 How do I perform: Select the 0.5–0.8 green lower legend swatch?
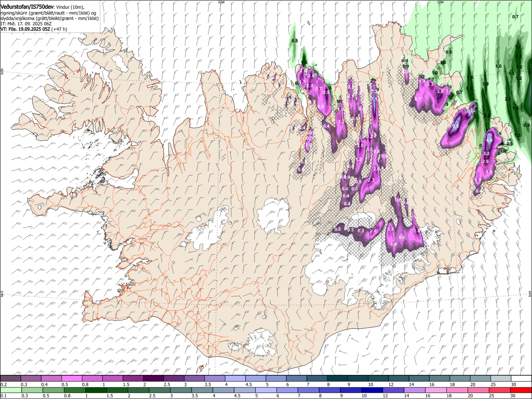pyautogui.click(x=53, y=390)
